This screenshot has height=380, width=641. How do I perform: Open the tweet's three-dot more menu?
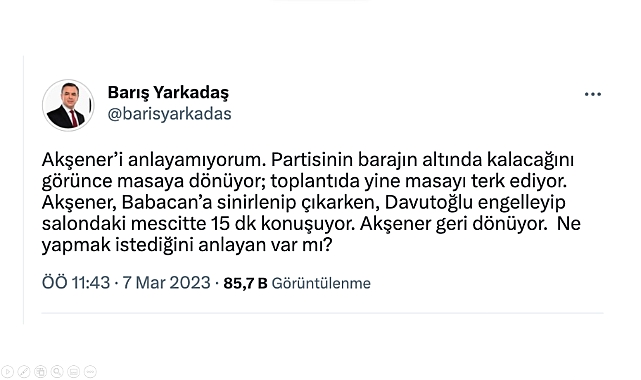593,94
